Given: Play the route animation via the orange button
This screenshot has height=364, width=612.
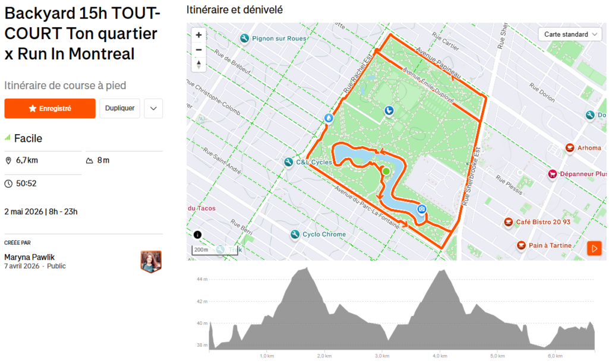Looking at the screenshot, I should point(594,248).
